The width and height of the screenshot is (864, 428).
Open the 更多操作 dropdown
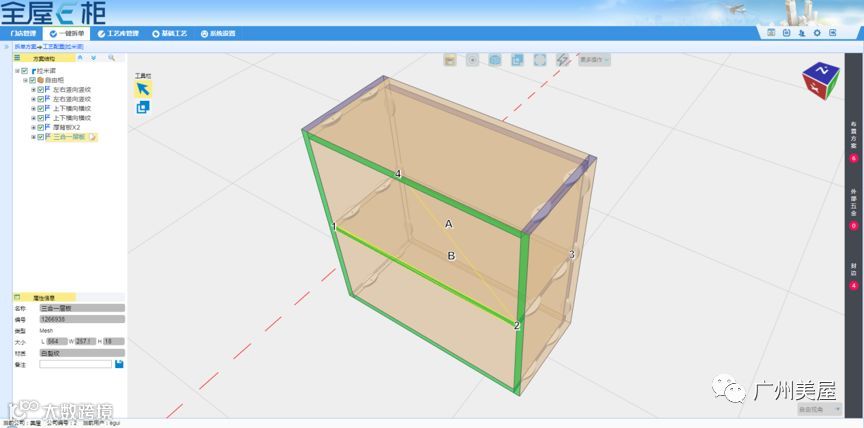tap(594, 60)
